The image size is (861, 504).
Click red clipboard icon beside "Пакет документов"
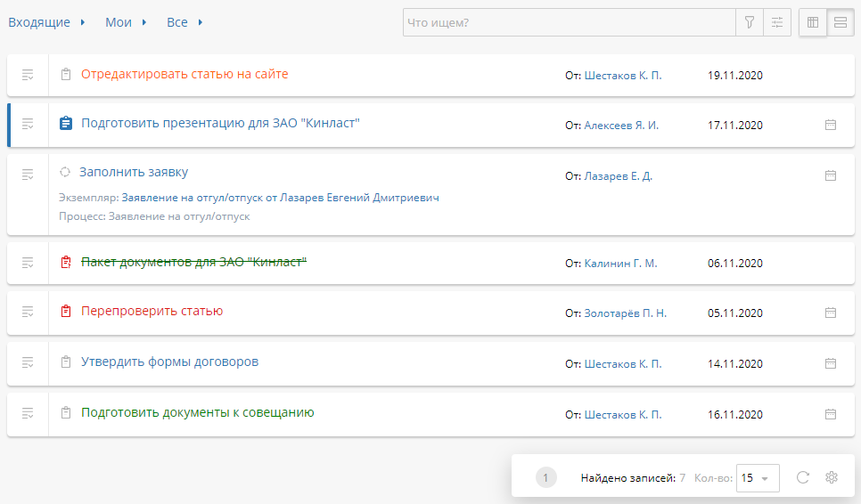pyautogui.click(x=65, y=262)
